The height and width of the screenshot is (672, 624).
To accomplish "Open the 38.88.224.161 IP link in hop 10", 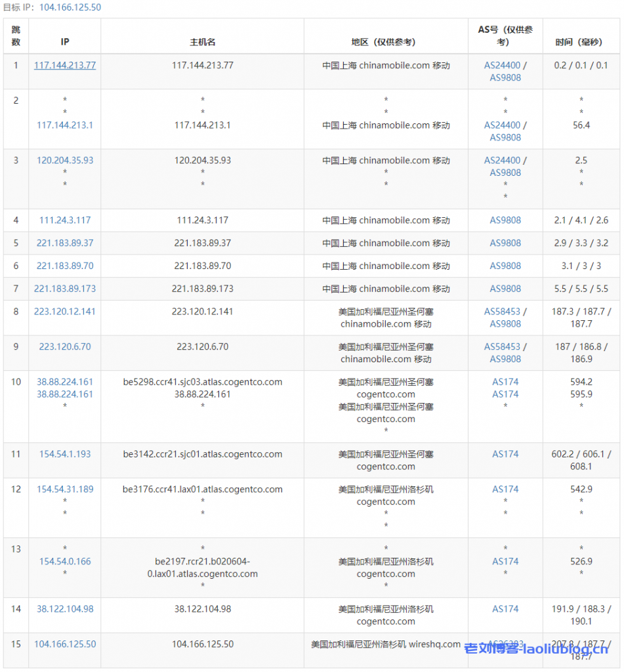I will click(x=64, y=382).
